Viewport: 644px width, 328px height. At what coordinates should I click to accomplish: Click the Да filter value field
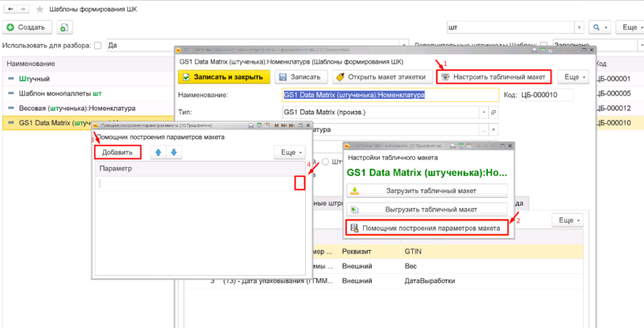(x=254, y=46)
